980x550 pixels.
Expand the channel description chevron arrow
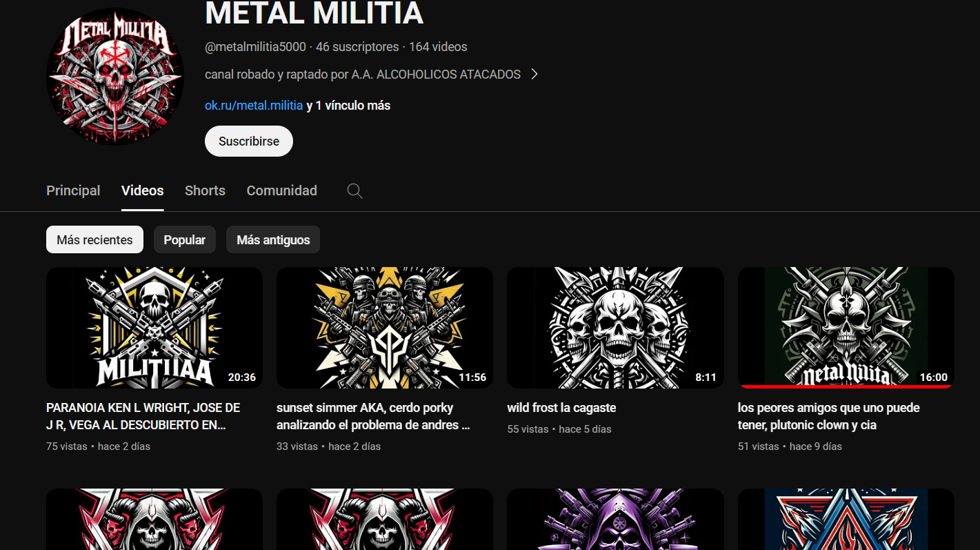tap(534, 74)
